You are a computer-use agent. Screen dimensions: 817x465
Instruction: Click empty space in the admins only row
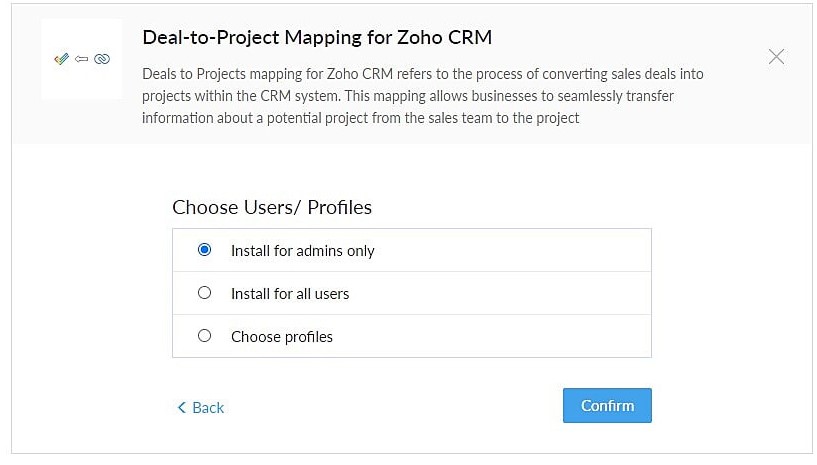pyautogui.click(x=511, y=250)
